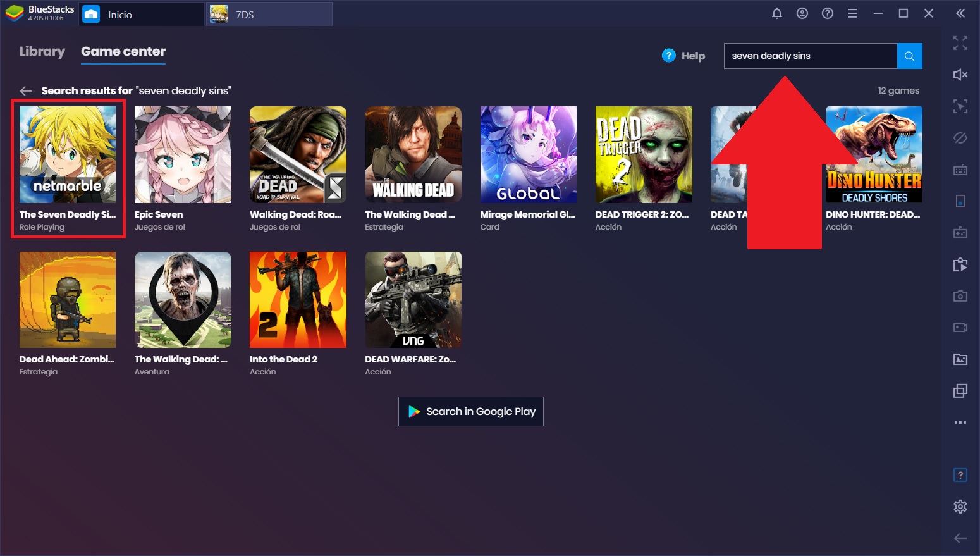Viewport: 980px width, 556px height.
Task: Click the BlueStacks logo
Action: (x=15, y=13)
